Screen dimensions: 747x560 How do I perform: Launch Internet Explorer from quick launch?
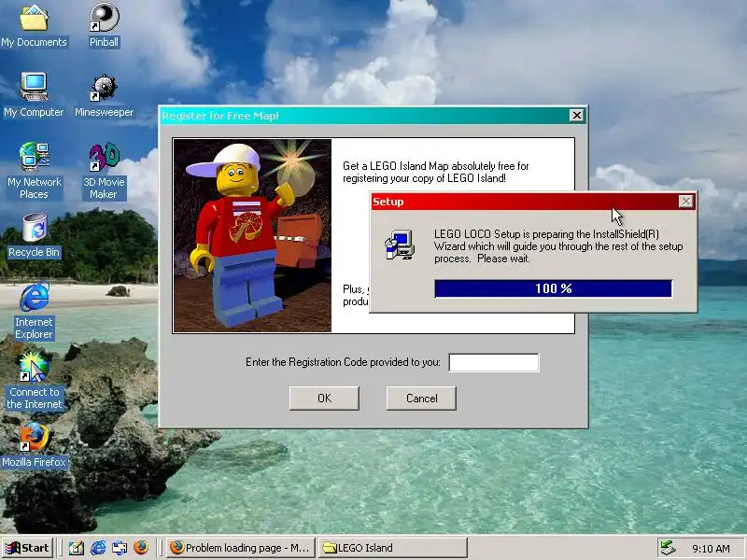(x=98, y=548)
